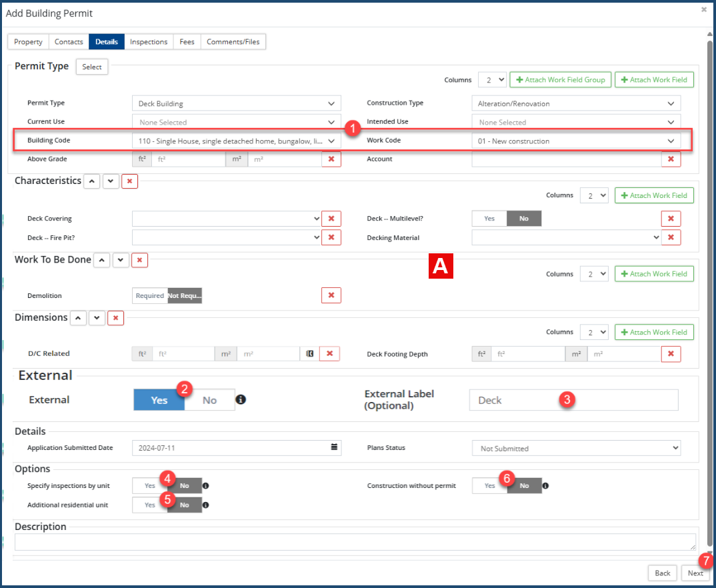Open the Intended Use dropdown
The height and width of the screenshot is (588, 716).
576,123
